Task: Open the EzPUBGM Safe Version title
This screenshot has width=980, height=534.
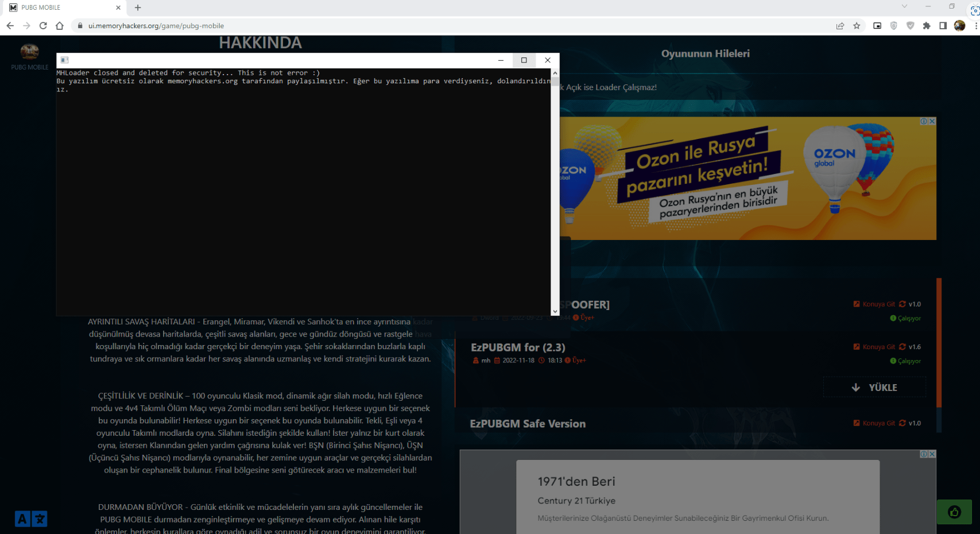Action: [x=528, y=424]
